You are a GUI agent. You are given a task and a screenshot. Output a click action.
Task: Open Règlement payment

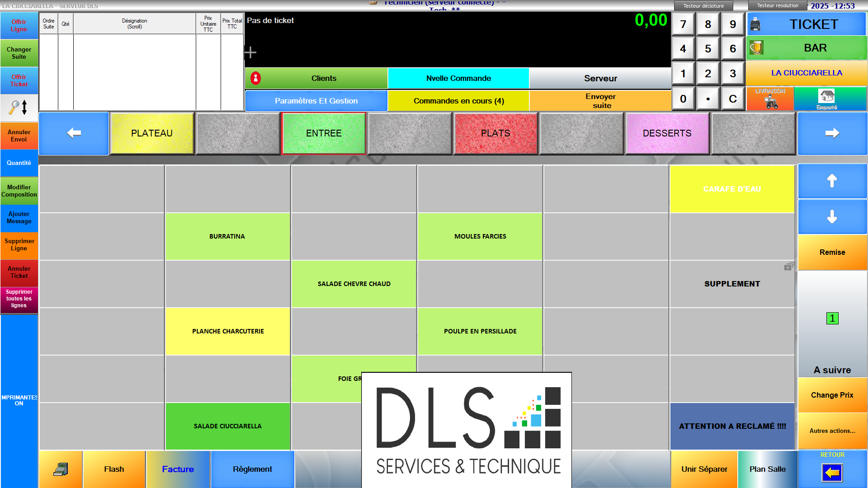[252, 469]
